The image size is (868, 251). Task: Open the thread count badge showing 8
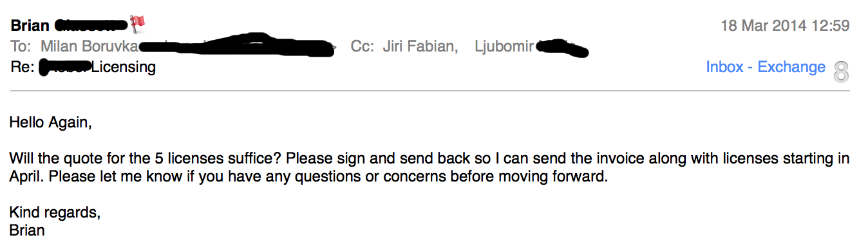click(841, 73)
